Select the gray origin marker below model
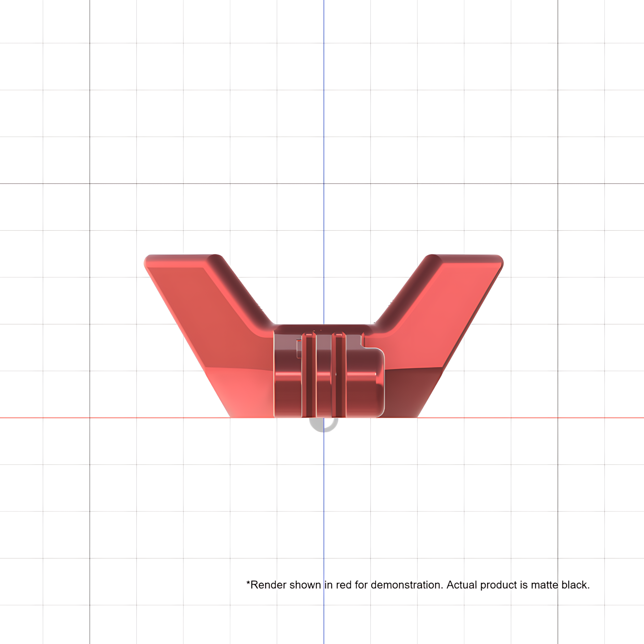644x644 pixels. 324,425
